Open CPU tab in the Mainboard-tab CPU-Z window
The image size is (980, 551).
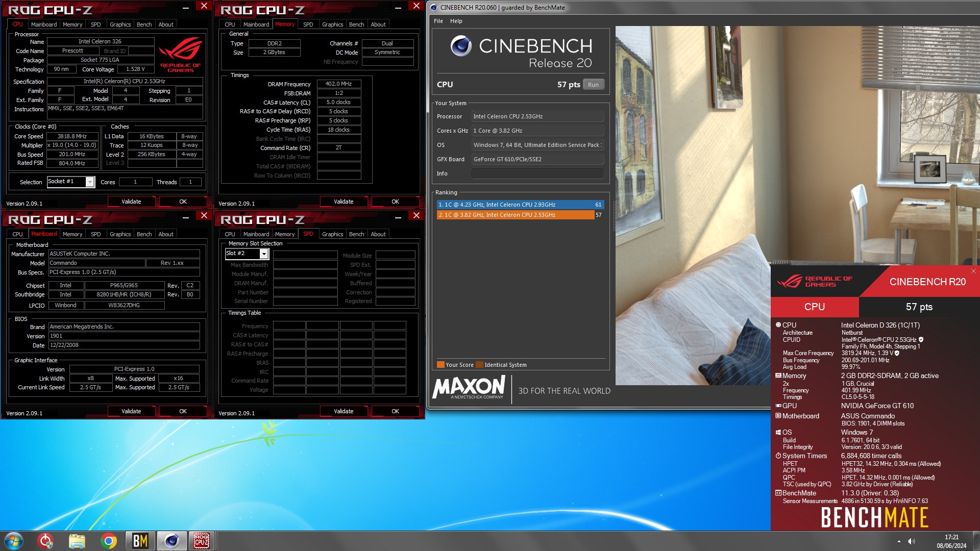tap(17, 234)
